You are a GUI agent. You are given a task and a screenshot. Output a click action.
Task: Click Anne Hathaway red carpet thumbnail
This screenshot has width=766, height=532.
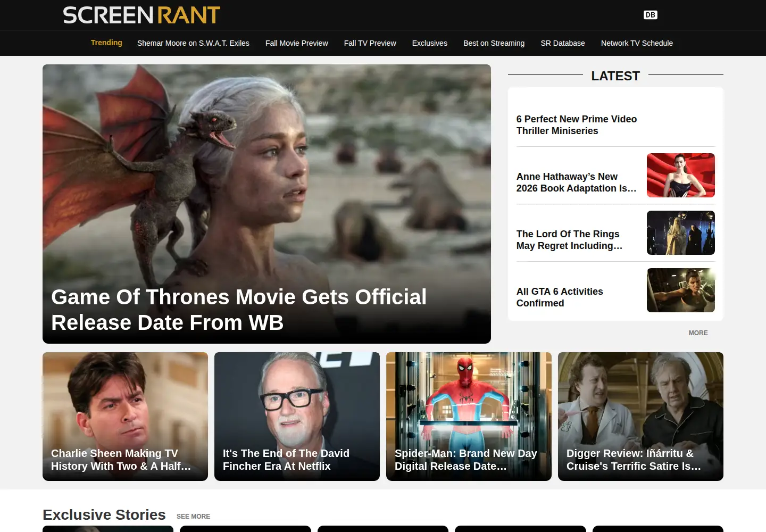[x=681, y=176]
